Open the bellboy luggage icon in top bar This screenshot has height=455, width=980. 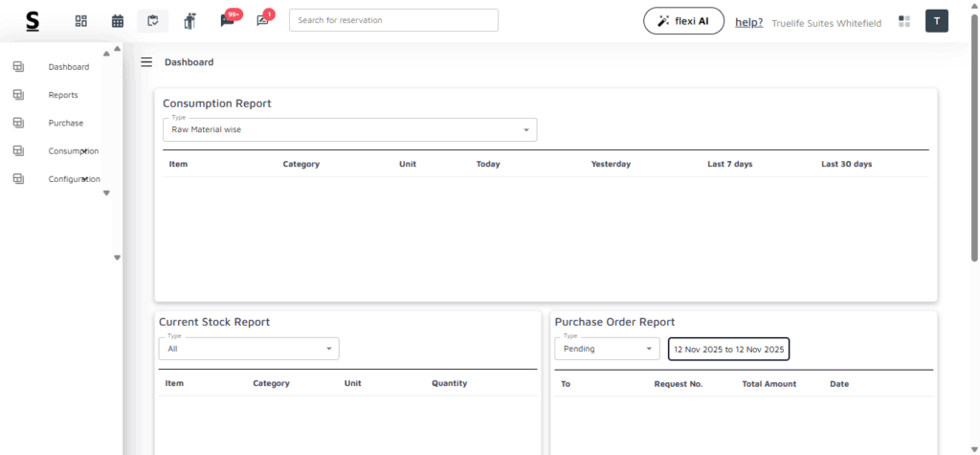[189, 20]
